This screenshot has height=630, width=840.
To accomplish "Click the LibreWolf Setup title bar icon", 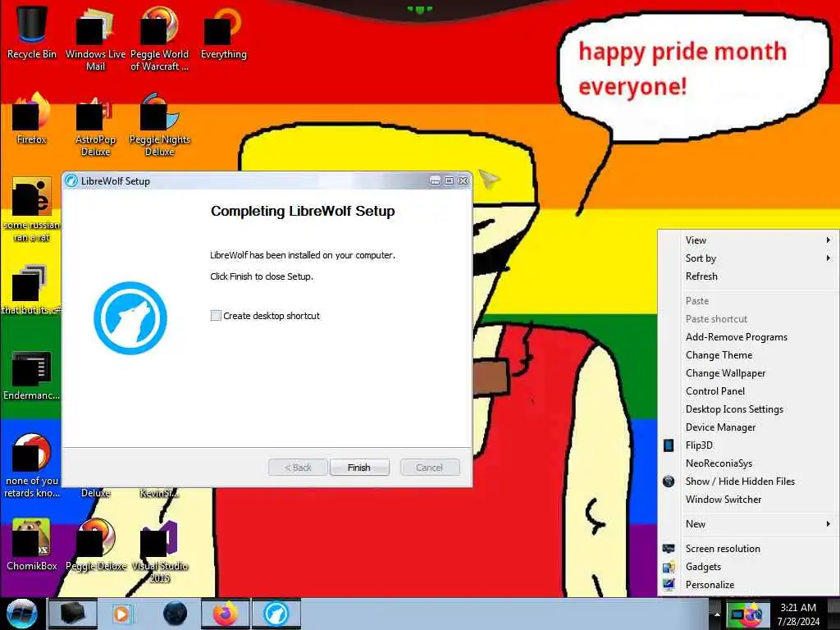I will tap(71, 181).
